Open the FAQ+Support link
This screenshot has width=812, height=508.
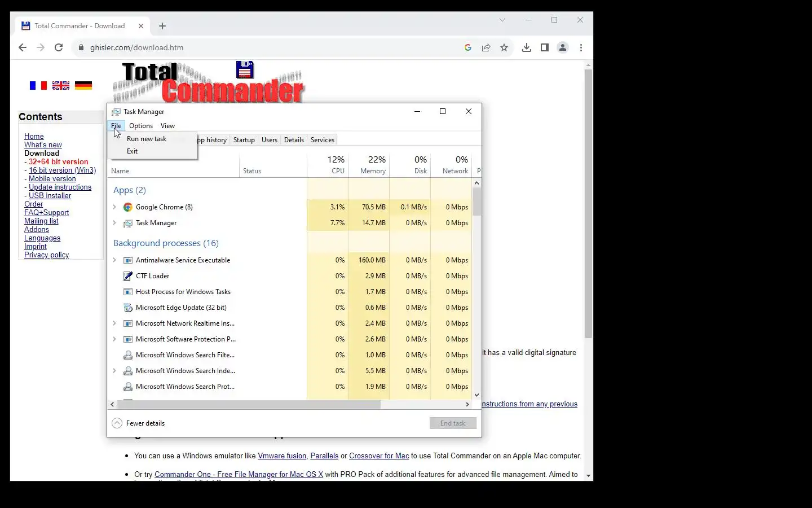[46, 212]
